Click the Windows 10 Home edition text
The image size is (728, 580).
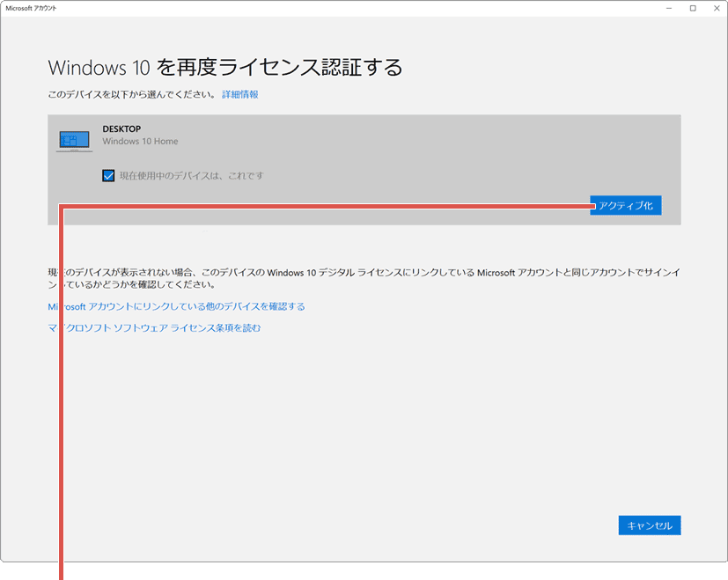pyautogui.click(x=141, y=141)
